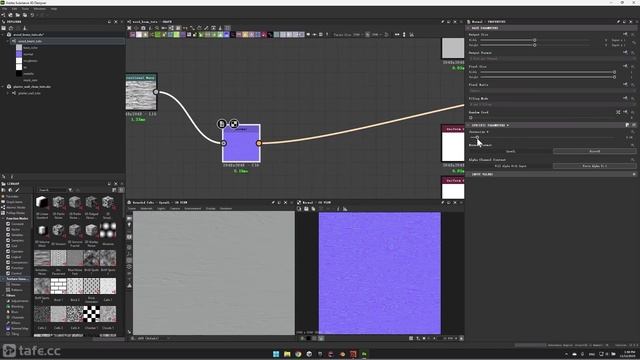Click the Library search field
The image size is (640, 360).
click(x=52, y=190)
